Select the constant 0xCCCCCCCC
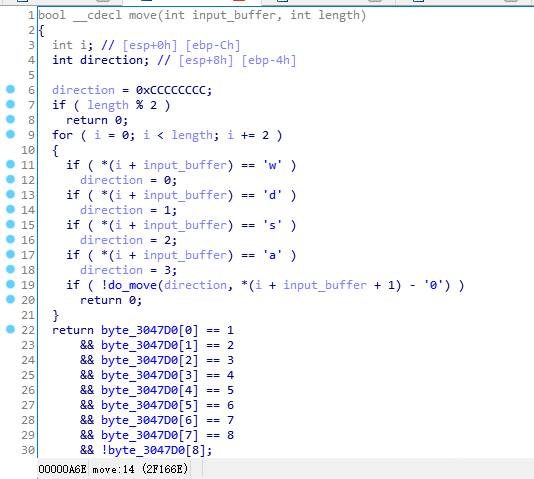The image size is (534, 479). (171, 90)
